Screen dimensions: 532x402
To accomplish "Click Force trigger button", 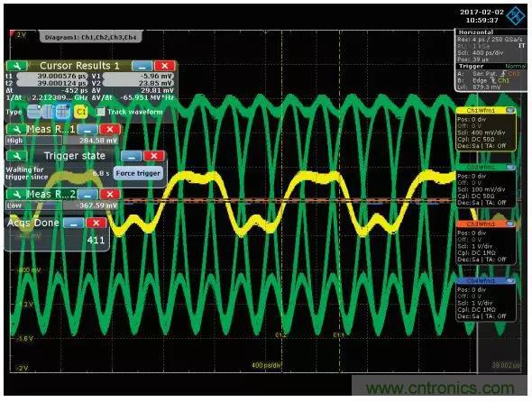I will point(138,173).
